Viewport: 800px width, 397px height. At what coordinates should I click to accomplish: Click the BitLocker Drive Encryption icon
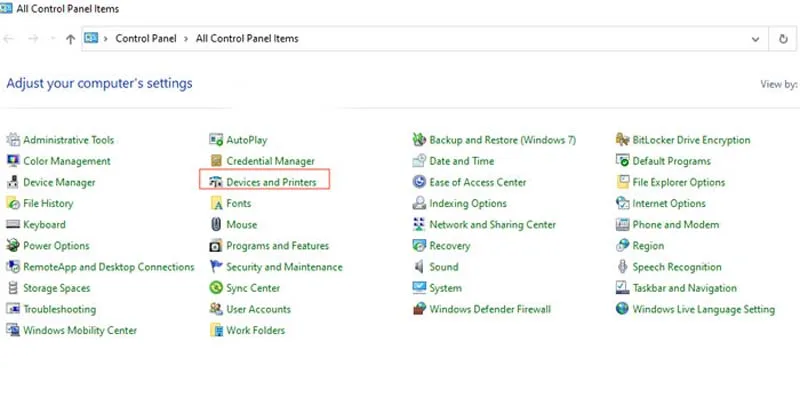point(622,140)
